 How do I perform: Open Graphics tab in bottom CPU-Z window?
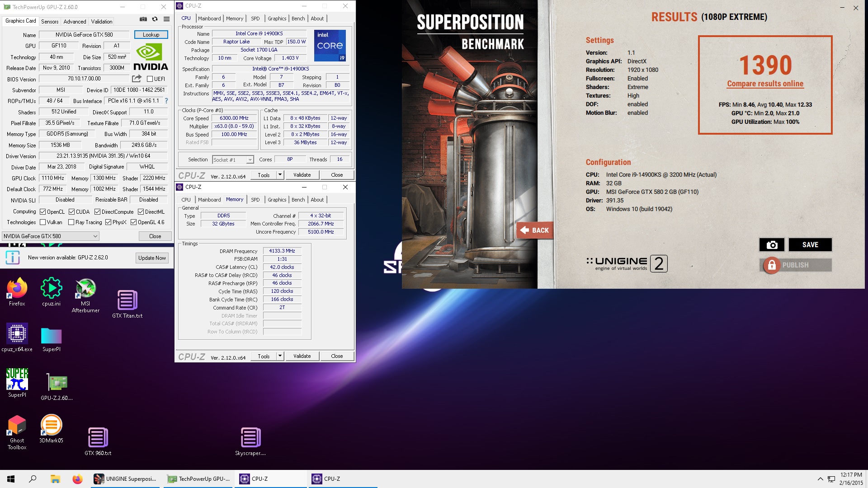tap(277, 200)
